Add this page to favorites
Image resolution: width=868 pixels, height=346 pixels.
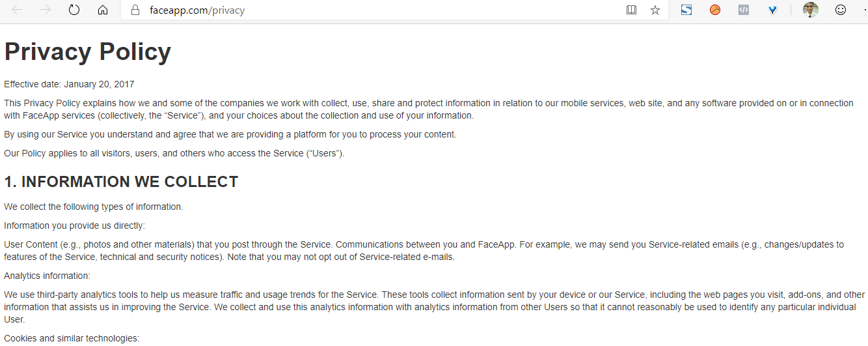pyautogui.click(x=655, y=10)
